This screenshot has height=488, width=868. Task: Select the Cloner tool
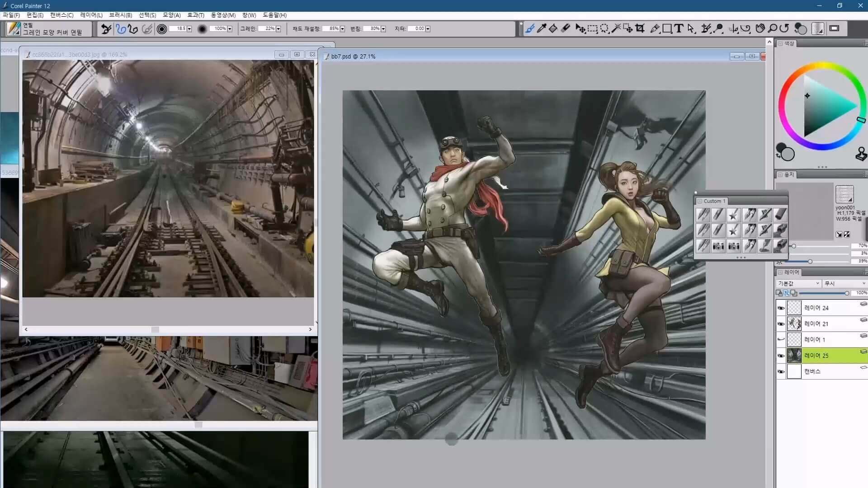pos(706,28)
